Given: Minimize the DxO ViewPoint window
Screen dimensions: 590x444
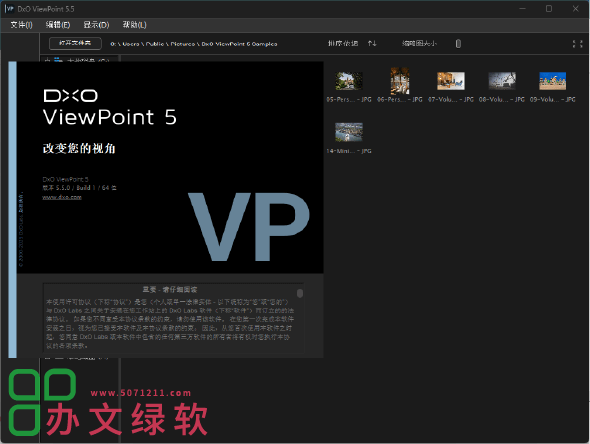Looking at the screenshot, I should click(x=522, y=9).
